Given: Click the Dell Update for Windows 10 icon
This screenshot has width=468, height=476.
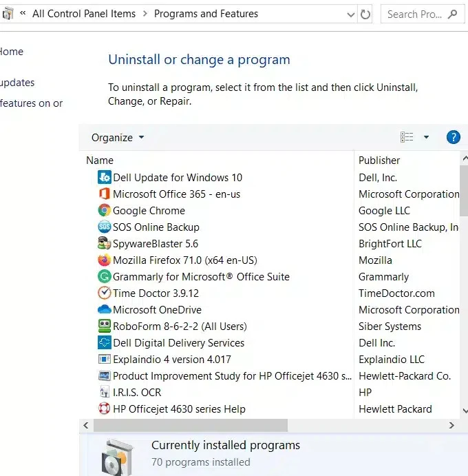Looking at the screenshot, I should click(105, 177).
